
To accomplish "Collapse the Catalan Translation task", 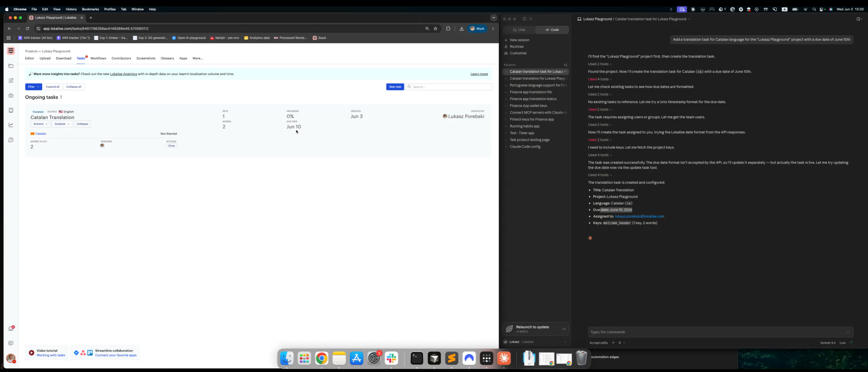I will click(x=82, y=124).
